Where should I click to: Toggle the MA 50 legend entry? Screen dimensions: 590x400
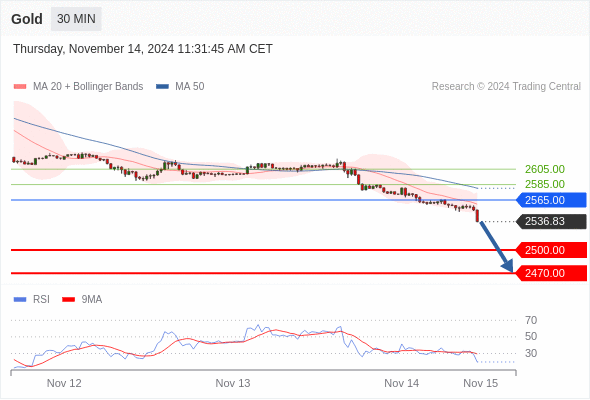click(180, 87)
